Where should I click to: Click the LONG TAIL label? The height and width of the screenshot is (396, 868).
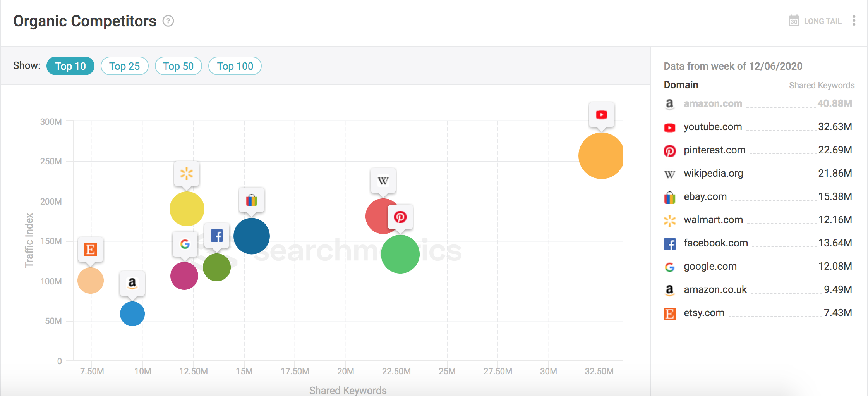click(x=823, y=21)
